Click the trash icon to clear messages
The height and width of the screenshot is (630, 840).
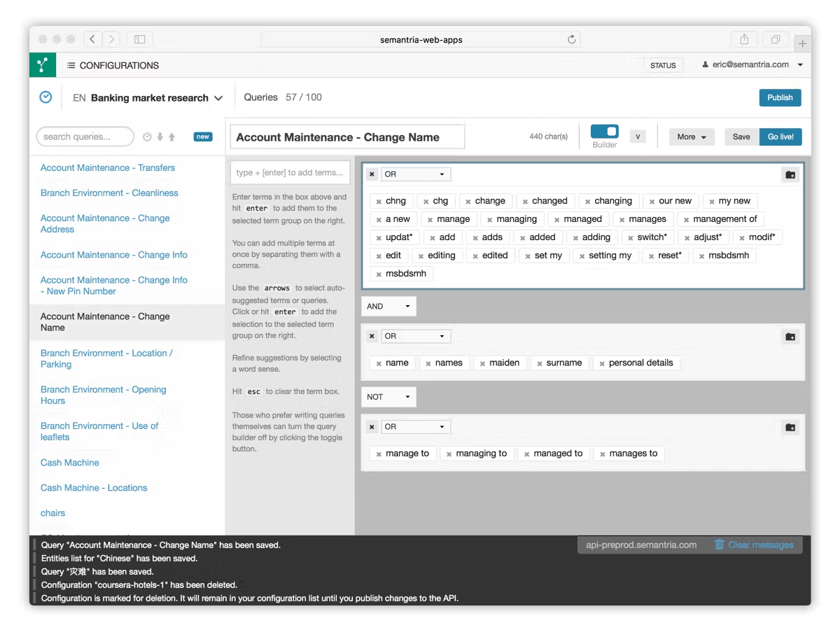coord(719,545)
